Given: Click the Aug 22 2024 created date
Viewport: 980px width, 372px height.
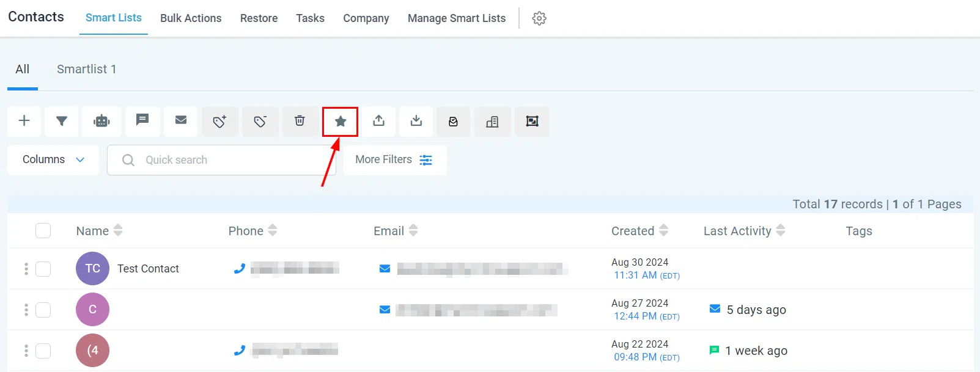Looking at the screenshot, I should pos(640,344).
